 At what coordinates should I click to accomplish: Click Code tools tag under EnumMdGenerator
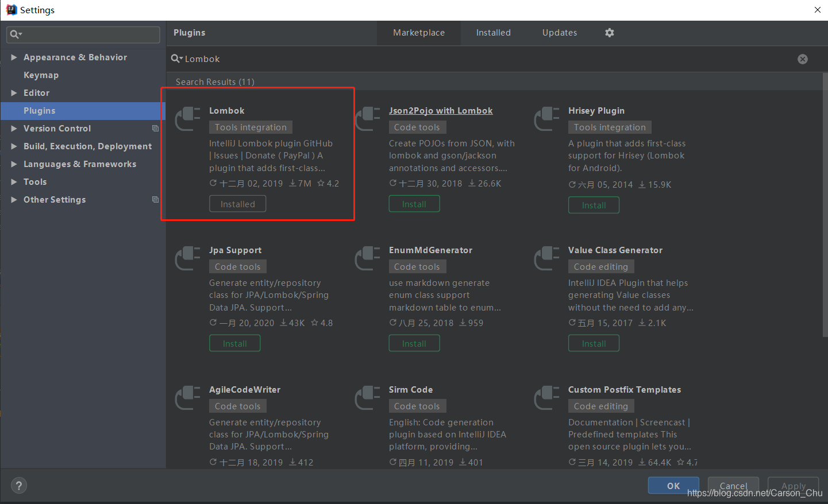point(417,267)
